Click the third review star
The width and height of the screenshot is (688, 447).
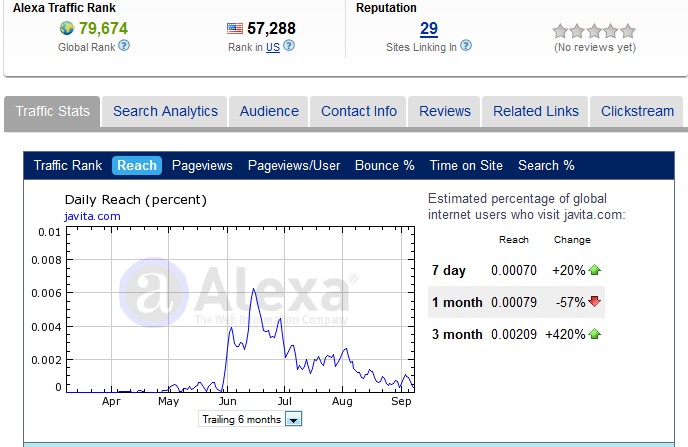[x=594, y=31]
